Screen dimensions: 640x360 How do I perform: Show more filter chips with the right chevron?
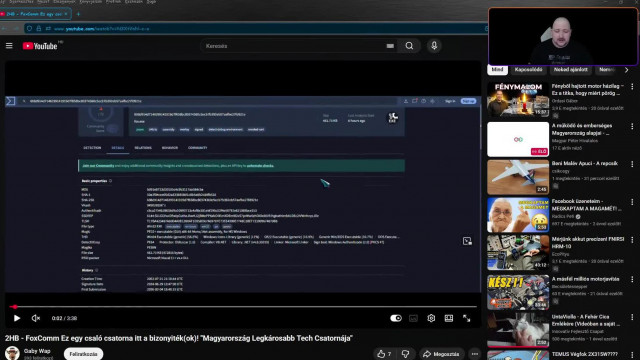[x=627, y=70]
